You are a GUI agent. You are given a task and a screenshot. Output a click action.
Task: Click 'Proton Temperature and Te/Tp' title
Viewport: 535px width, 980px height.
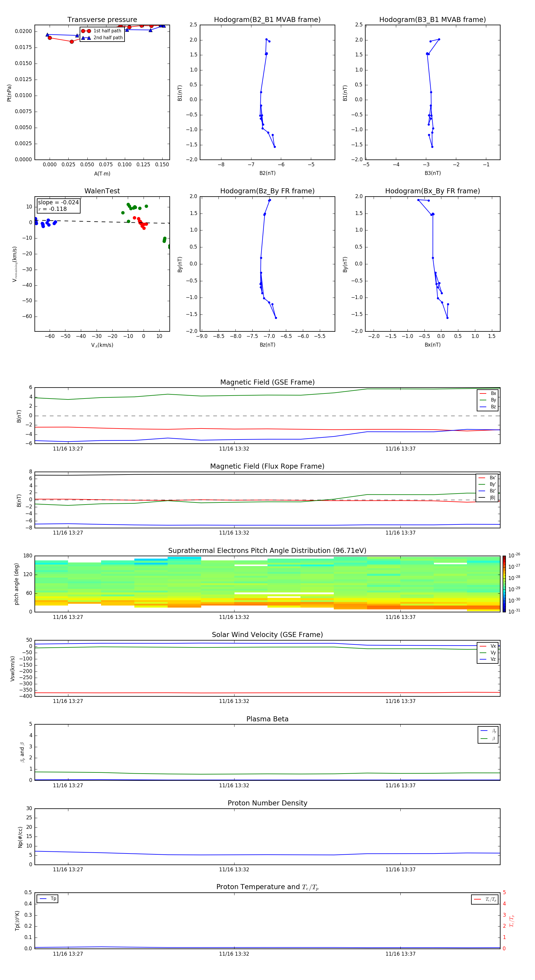point(267,887)
